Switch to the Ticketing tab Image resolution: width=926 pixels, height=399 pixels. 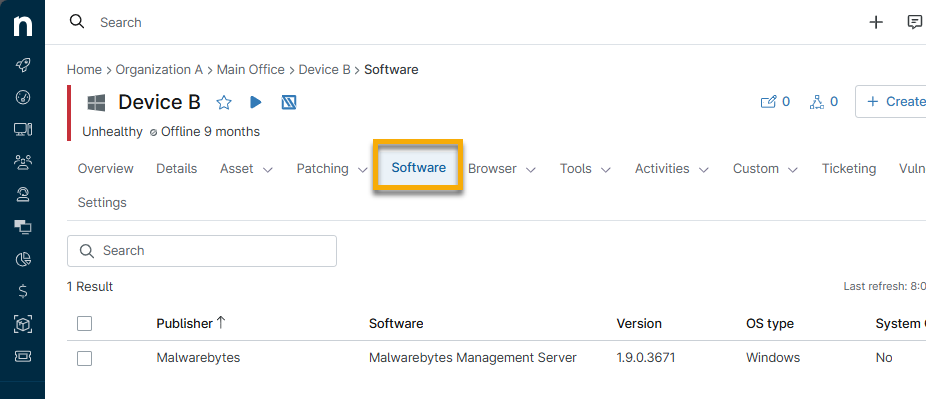tap(849, 169)
